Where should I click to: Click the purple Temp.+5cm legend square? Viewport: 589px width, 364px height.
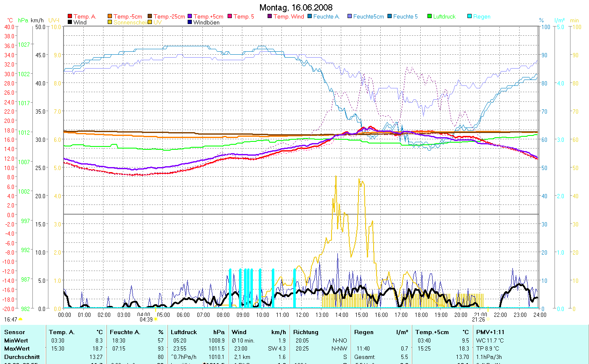point(190,17)
